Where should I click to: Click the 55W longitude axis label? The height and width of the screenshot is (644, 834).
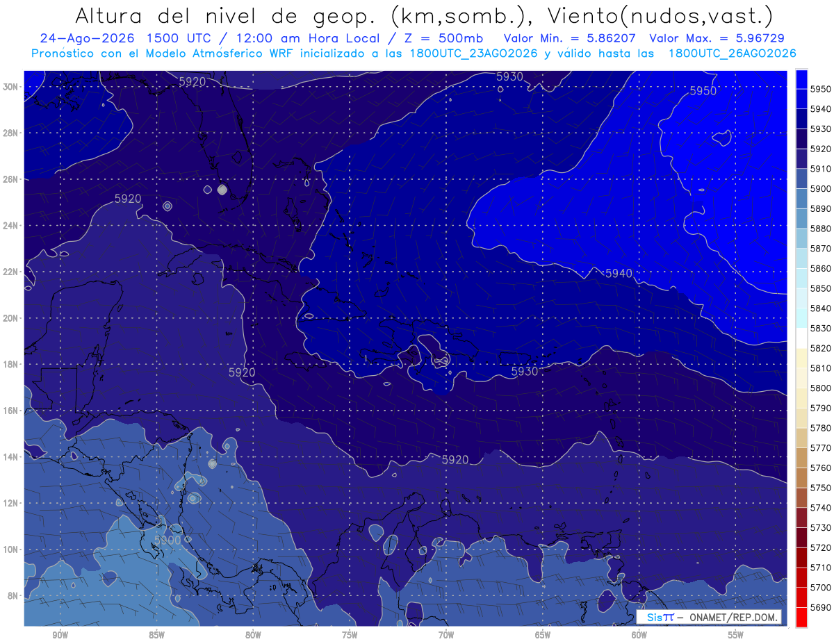point(736,636)
